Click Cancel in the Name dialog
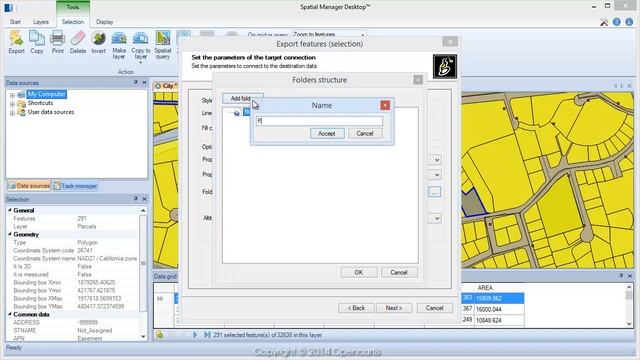This screenshot has height=360, width=640. pyautogui.click(x=365, y=133)
